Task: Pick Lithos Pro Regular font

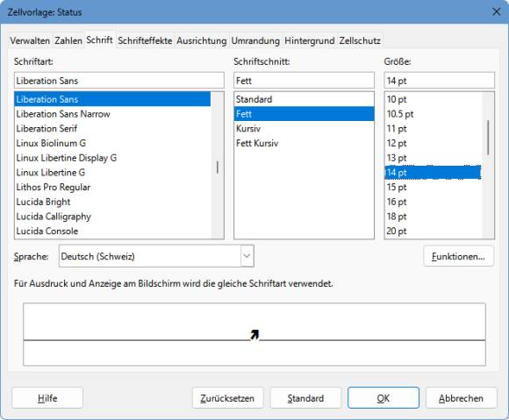Action: (x=112, y=187)
